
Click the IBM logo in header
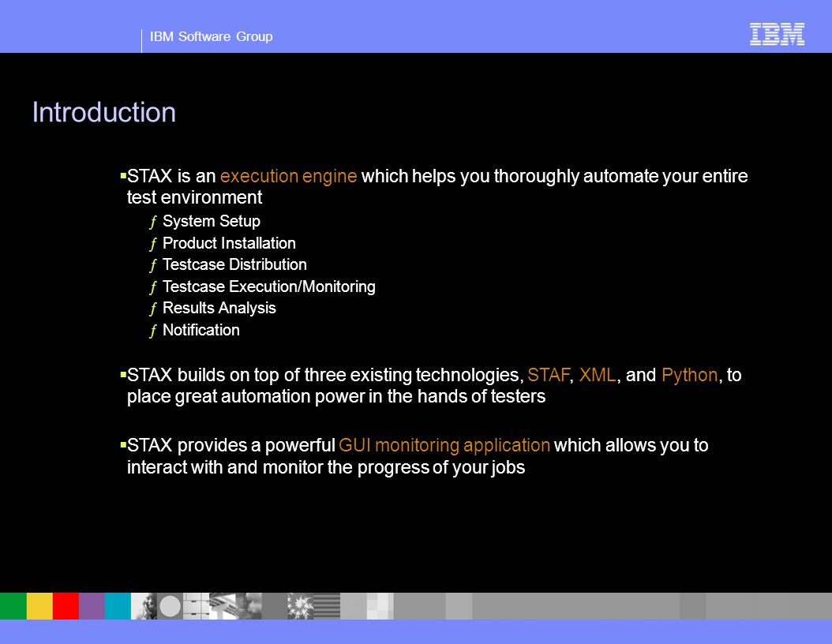[777, 34]
